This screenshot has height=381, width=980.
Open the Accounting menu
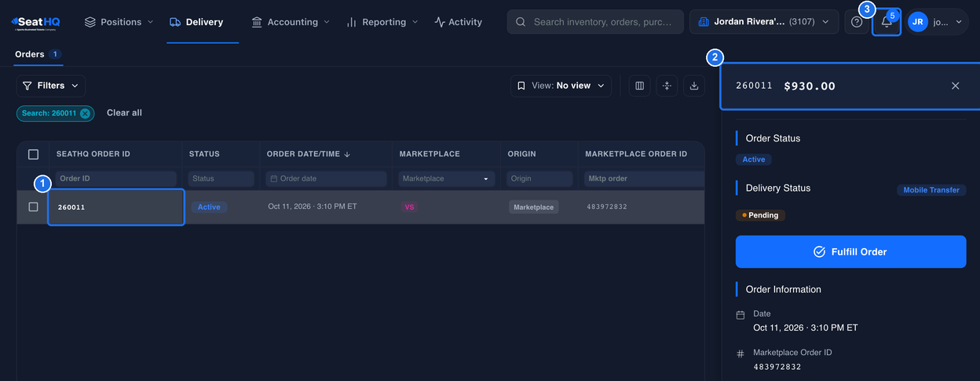(291, 22)
